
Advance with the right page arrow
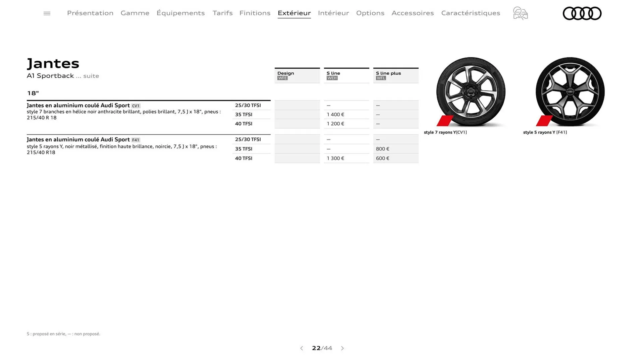pyautogui.click(x=342, y=348)
